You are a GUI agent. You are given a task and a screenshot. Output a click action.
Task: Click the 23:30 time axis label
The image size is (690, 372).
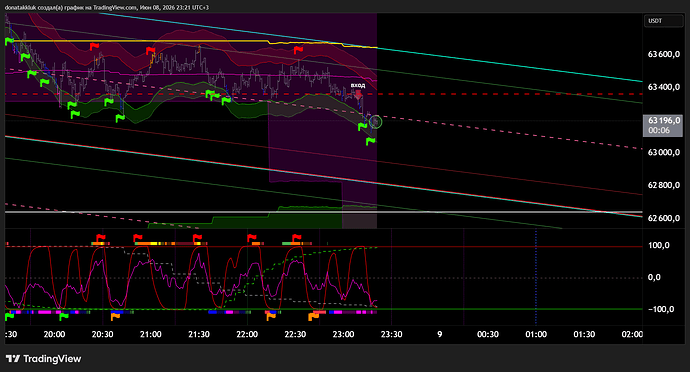click(392, 335)
